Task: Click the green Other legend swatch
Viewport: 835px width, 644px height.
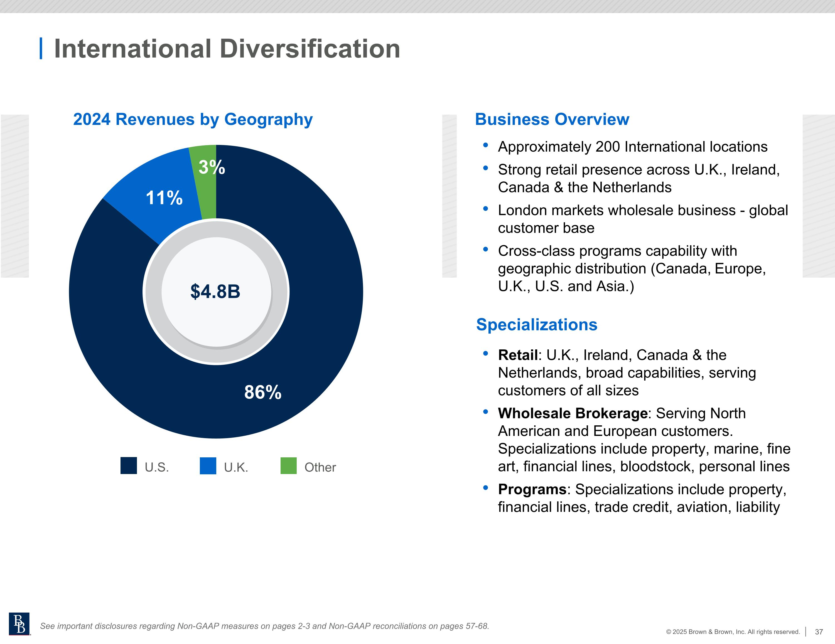Action: (x=288, y=465)
